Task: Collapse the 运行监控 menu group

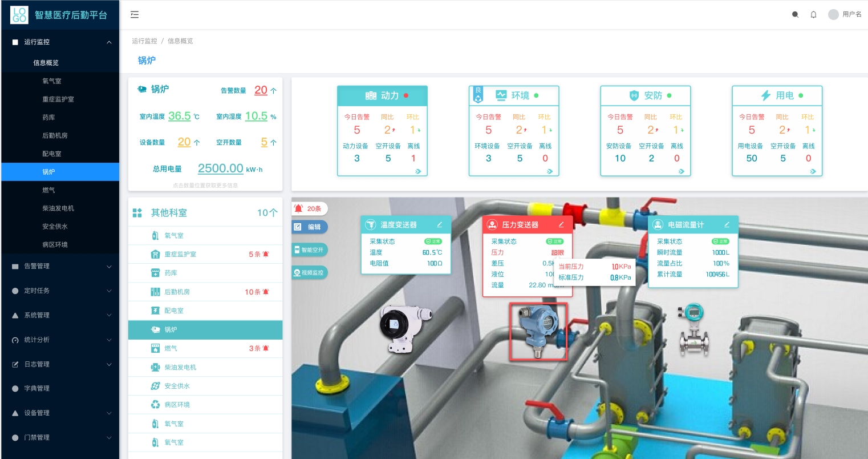Action: point(60,42)
